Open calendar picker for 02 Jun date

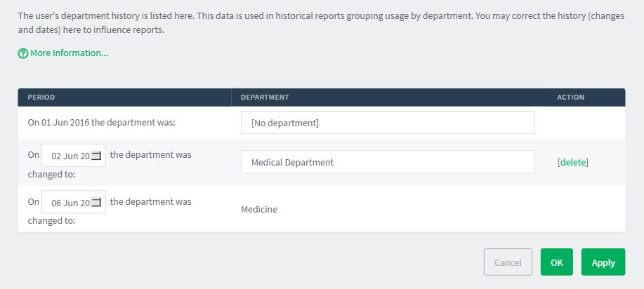coord(96,156)
